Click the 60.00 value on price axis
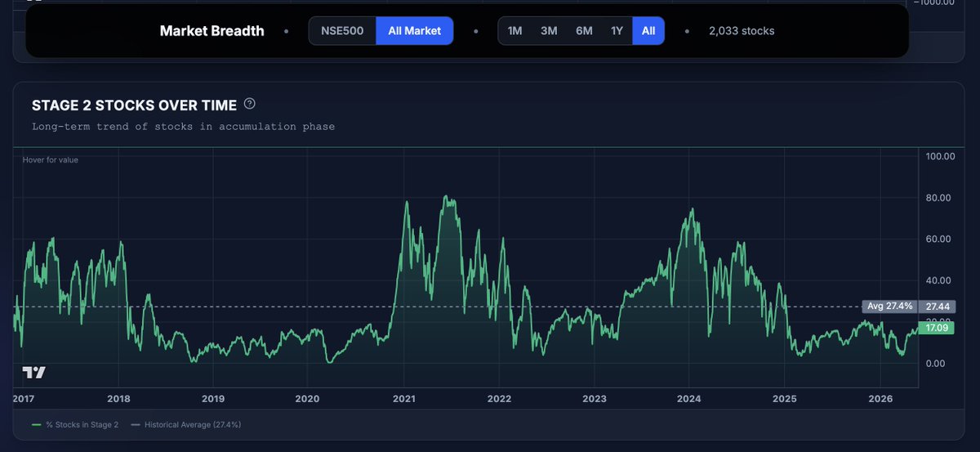 tap(939, 239)
